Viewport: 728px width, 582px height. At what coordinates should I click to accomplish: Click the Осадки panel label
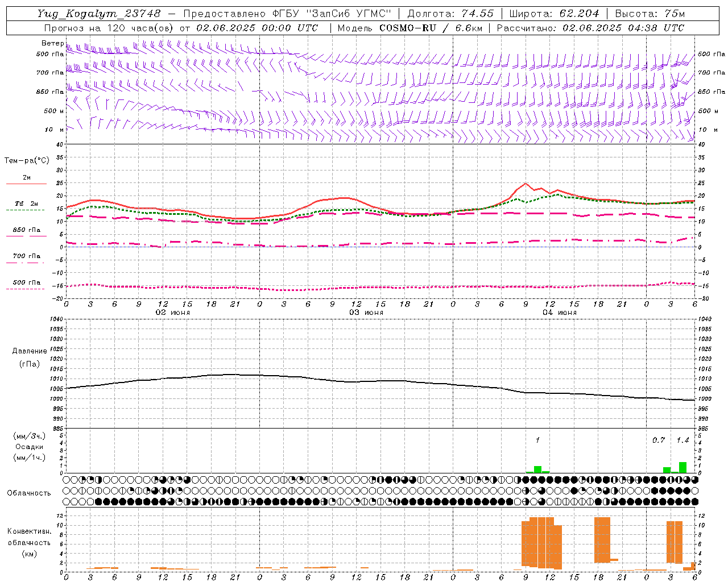pyautogui.click(x=28, y=447)
